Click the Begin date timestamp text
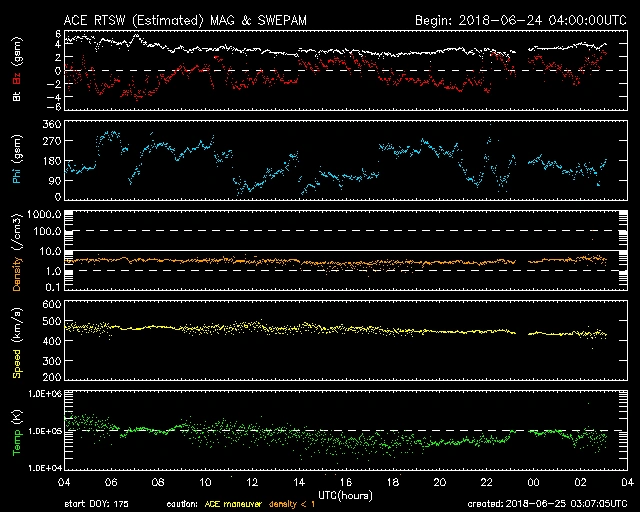Screen dimensions: 640x512 pos(513,20)
